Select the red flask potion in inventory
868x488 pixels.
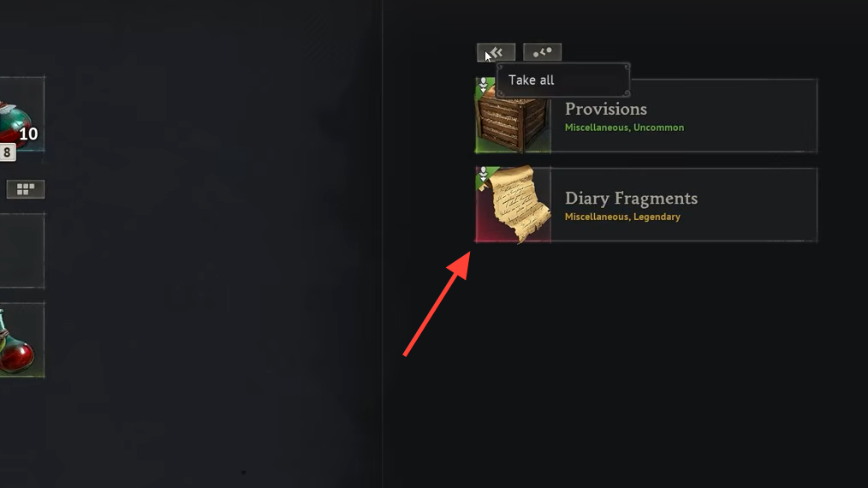(x=21, y=340)
